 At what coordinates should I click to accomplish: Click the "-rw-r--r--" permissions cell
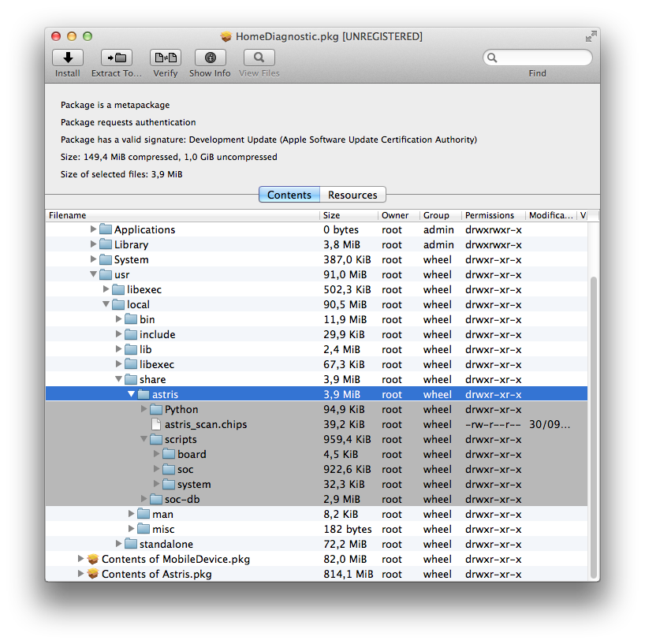pos(493,424)
